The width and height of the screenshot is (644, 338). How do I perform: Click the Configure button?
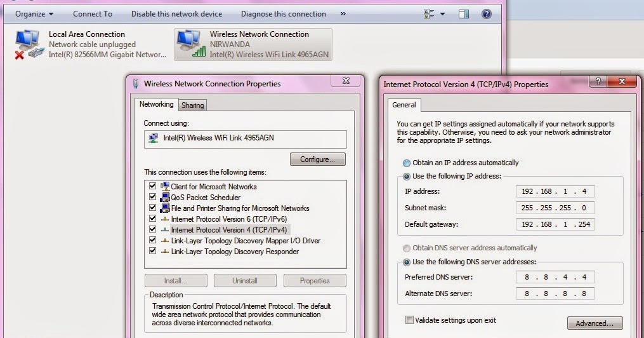tap(317, 159)
